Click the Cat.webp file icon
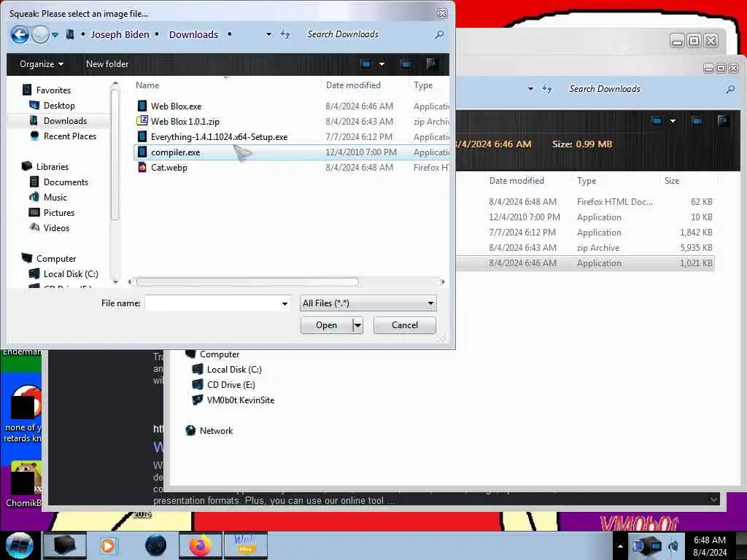Screen dimensions: 747x560 (x=142, y=167)
